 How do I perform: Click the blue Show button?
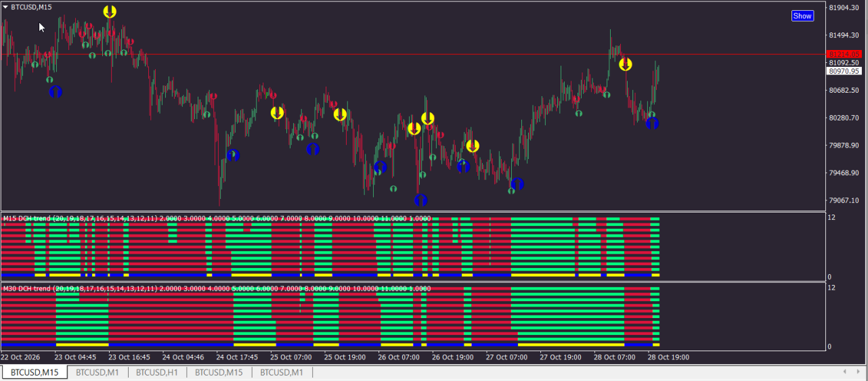coord(802,16)
